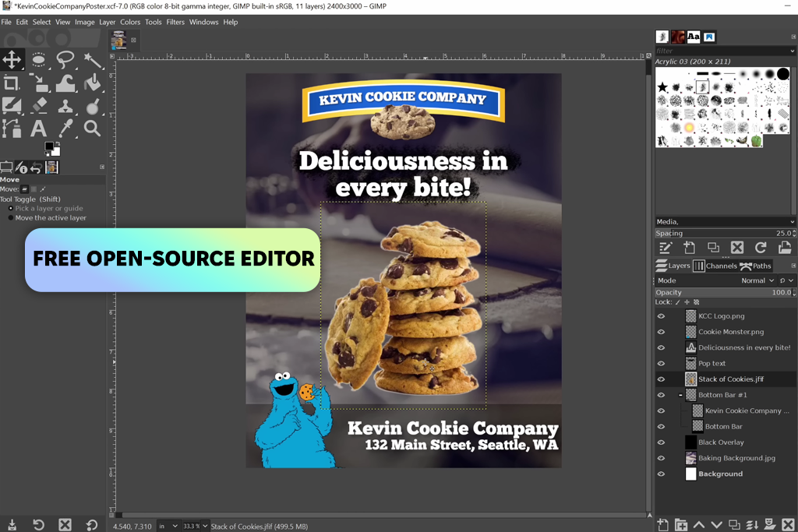Image resolution: width=798 pixels, height=532 pixels.
Task: Open the Windows menu
Action: point(203,22)
